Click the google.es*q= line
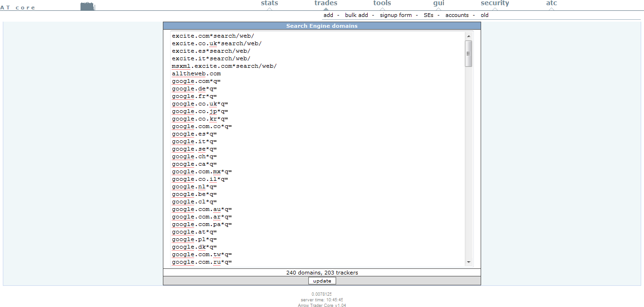 (x=194, y=134)
